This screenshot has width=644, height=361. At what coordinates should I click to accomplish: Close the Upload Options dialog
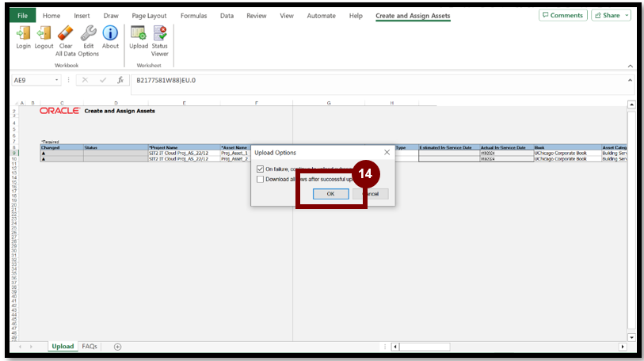pyautogui.click(x=387, y=152)
